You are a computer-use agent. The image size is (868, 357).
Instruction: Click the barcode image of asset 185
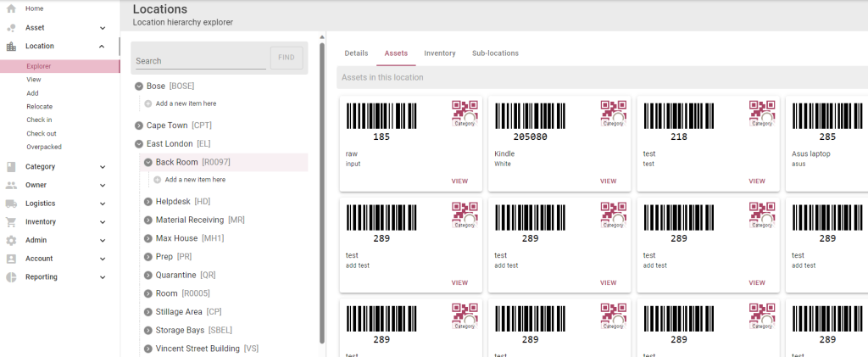(381, 116)
